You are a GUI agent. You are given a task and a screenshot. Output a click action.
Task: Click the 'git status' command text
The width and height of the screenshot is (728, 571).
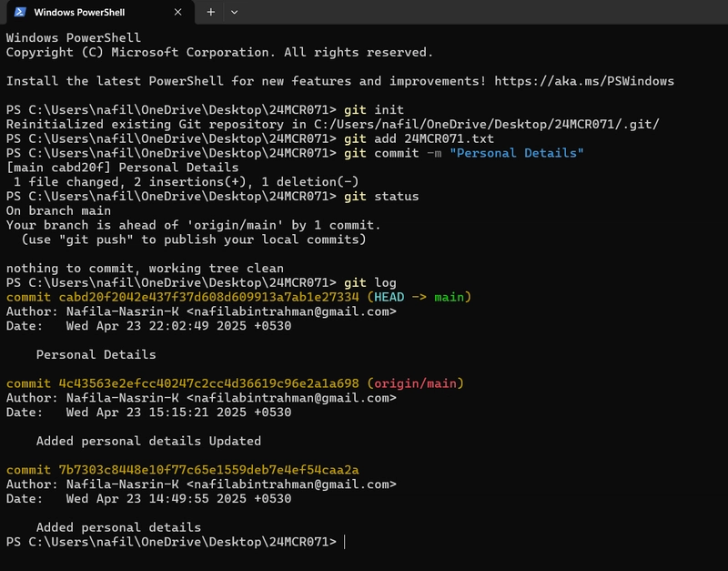[381, 197]
